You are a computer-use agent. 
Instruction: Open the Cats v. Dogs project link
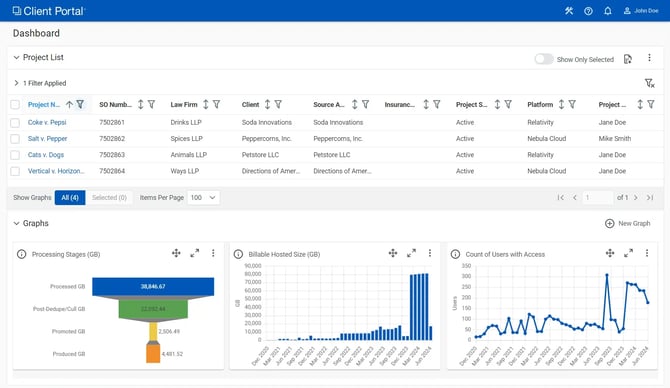[46, 155]
